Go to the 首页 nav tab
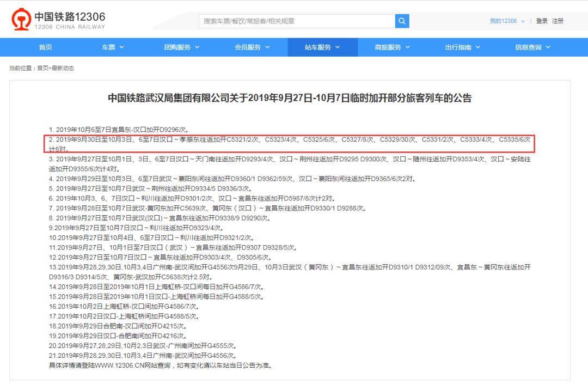Viewport: 588px width, 384px height. coord(46,47)
